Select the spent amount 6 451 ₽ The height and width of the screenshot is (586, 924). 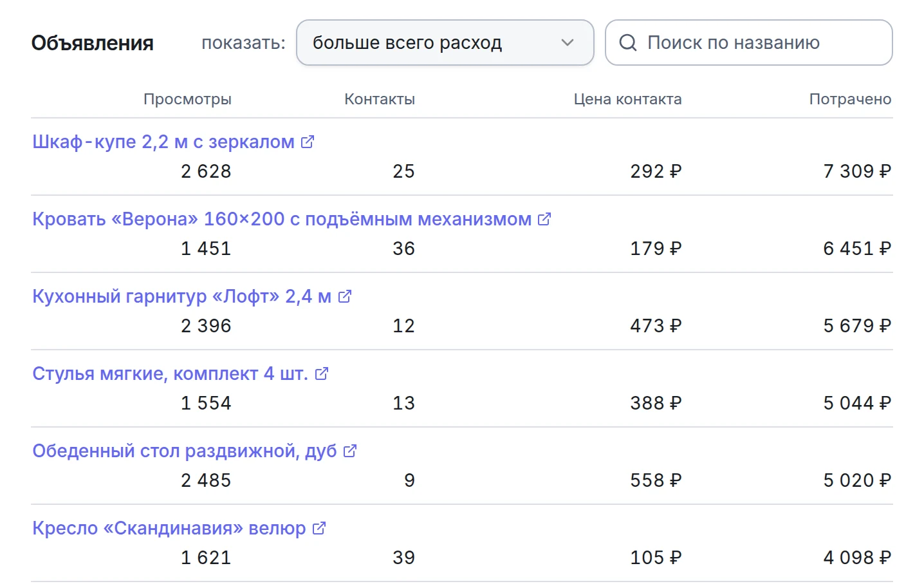pyautogui.click(x=857, y=249)
